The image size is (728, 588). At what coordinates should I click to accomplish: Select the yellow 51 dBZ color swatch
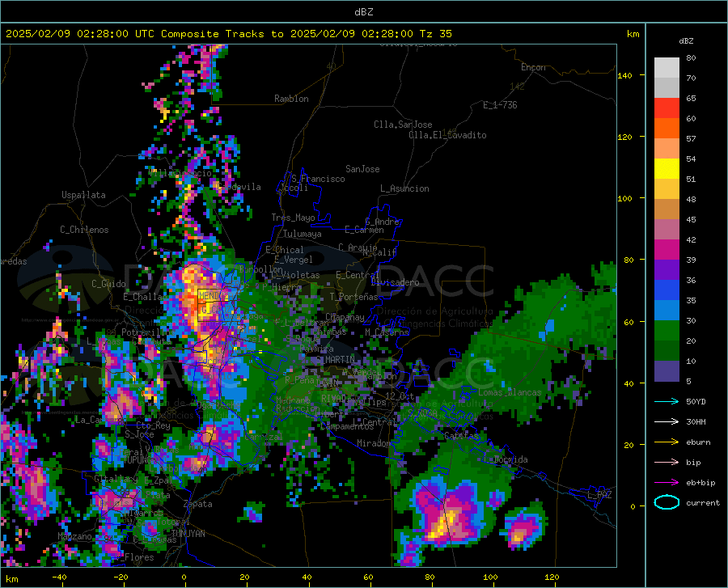(x=667, y=168)
